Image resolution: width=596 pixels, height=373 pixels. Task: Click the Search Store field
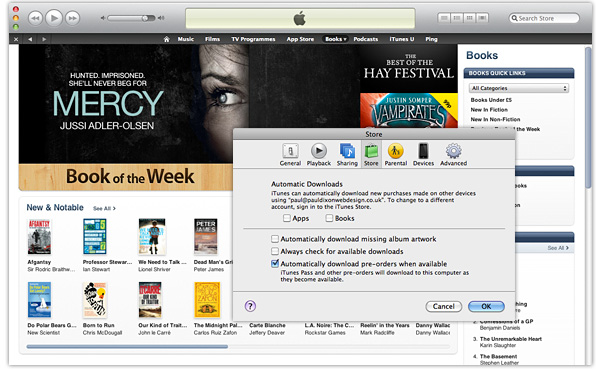pyautogui.click(x=544, y=18)
